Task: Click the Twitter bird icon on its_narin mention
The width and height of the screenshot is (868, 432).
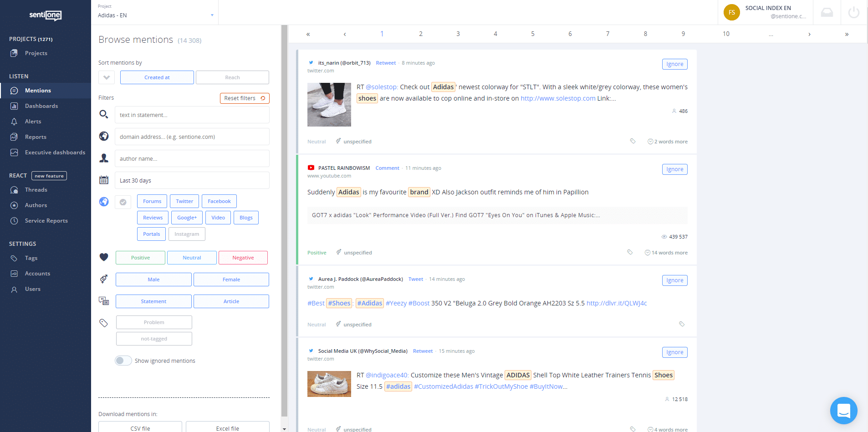Action: [311, 63]
